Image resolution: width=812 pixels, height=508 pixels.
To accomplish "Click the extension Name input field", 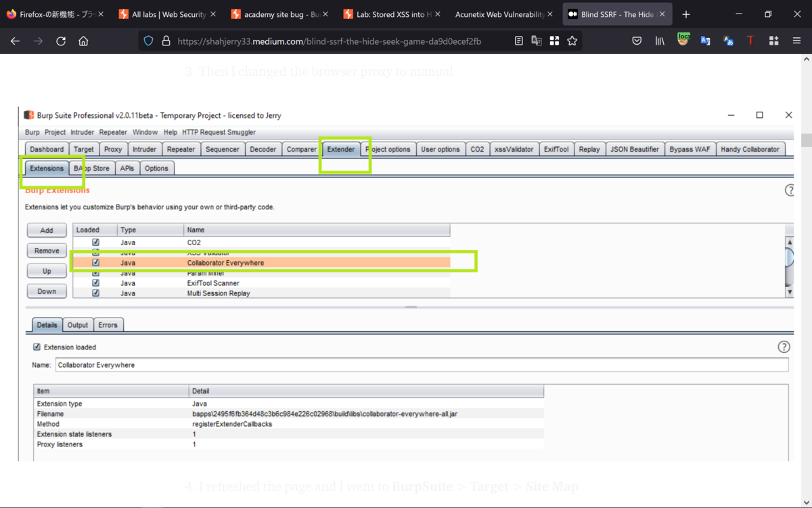I will click(x=422, y=365).
